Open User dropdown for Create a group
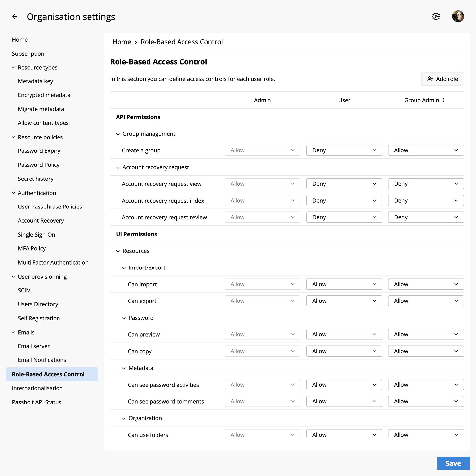The width and height of the screenshot is (476, 476). tap(344, 150)
